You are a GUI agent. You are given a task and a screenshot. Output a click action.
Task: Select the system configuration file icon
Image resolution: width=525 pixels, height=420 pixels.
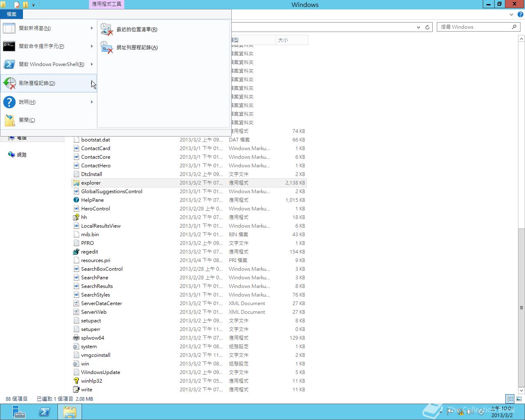coord(76,347)
